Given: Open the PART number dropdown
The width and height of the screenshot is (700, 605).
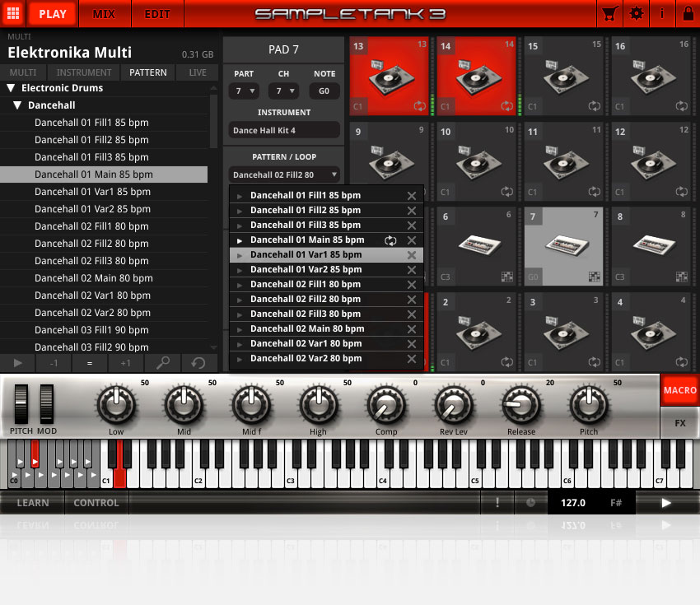Looking at the screenshot, I should [x=245, y=91].
